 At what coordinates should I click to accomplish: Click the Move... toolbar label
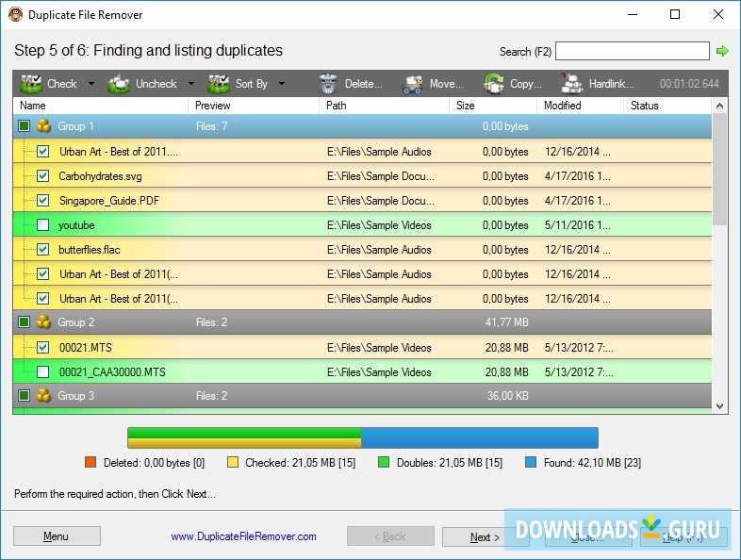tap(447, 84)
